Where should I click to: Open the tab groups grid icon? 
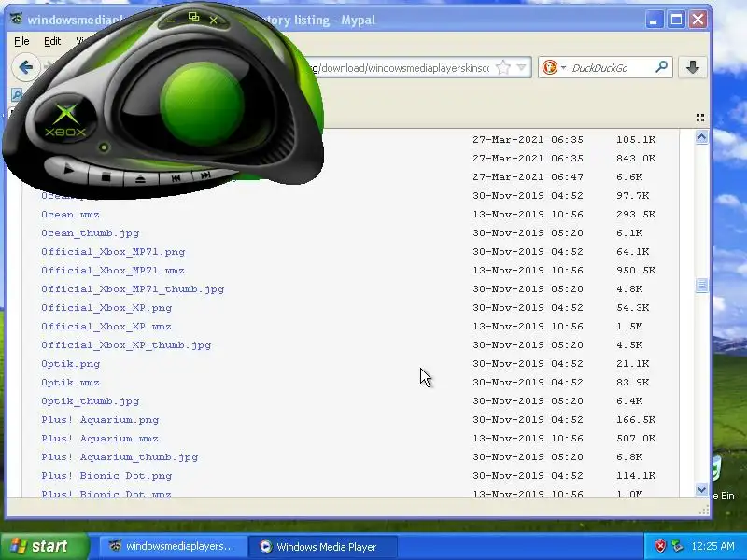(x=699, y=118)
